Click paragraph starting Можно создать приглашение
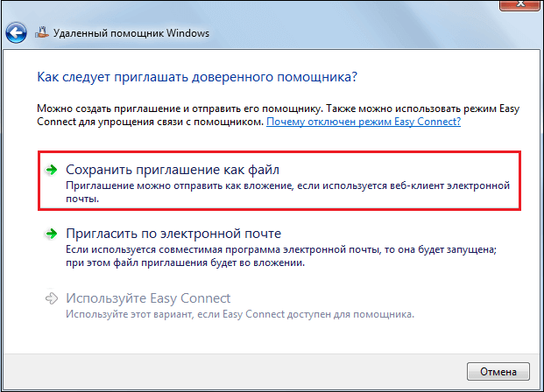544x392 pixels. coord(278,115)
